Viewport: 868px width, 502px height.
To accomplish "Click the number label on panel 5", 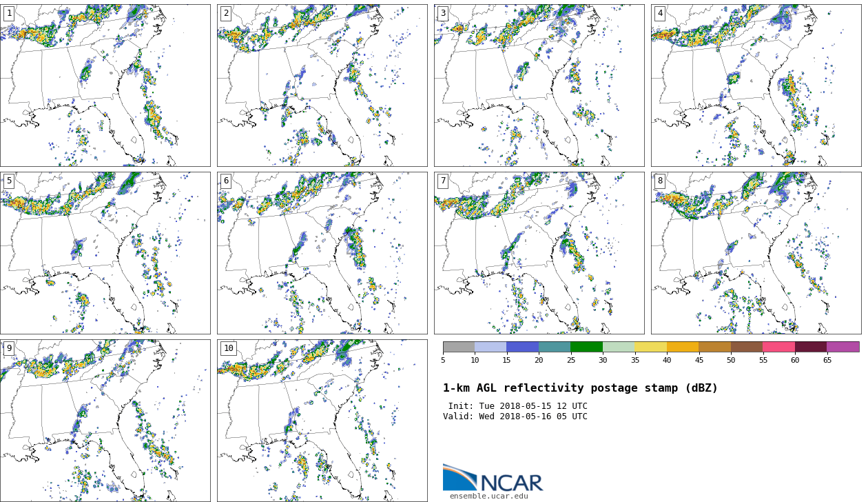I will click(x=9, y=181).
